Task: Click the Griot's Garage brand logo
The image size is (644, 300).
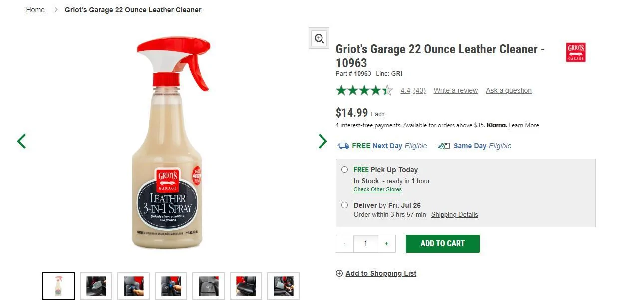Action: (x=575, y=53)
